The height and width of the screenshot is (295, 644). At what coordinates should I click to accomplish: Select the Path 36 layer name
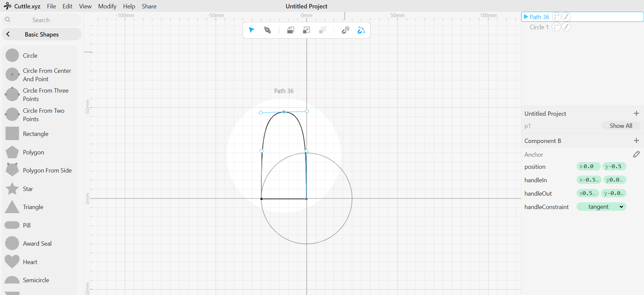539,17
